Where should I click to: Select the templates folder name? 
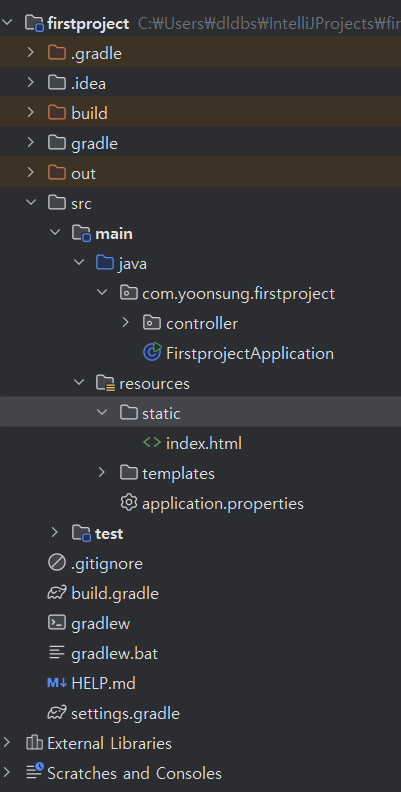click(x=178, y=474)
